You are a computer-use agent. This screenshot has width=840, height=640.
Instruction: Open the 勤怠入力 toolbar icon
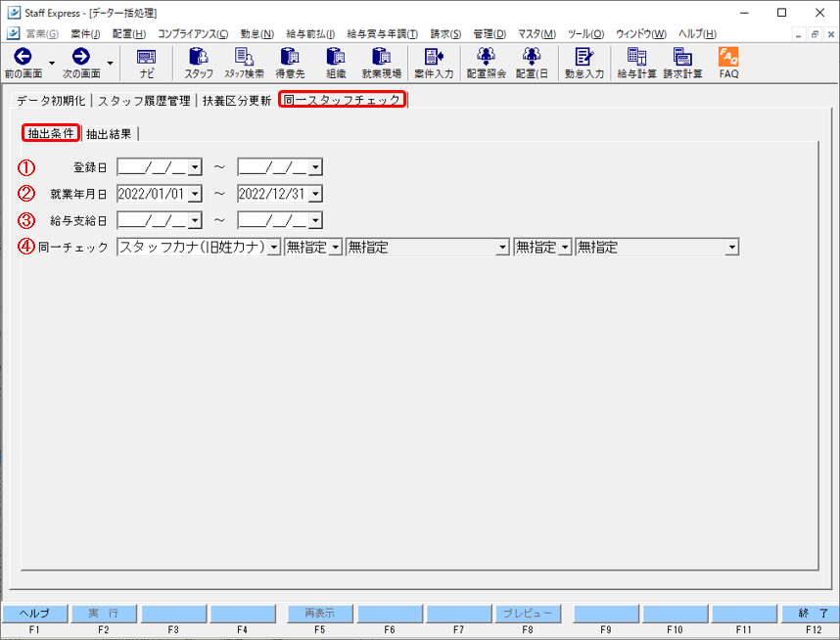coord(583,57)
